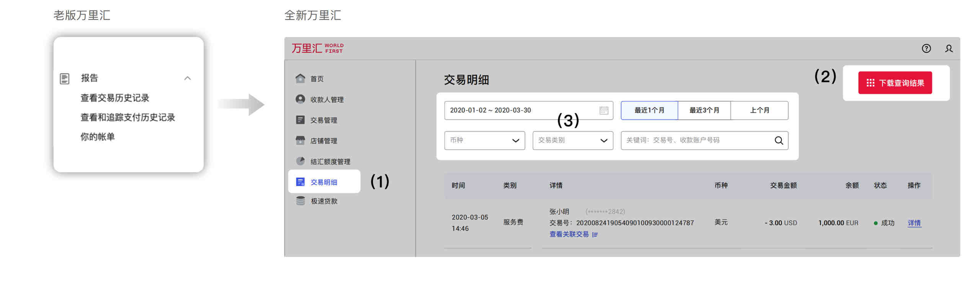Image resolution: width=980 pixels, height=281 pixels.
Task: Click the masked account number ending 2842
Action: (605, 212)
